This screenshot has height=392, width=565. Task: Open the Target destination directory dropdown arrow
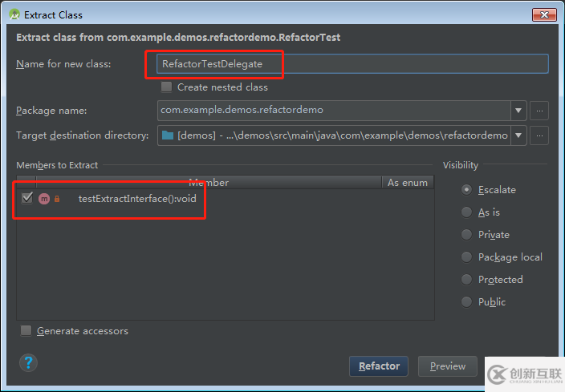pyautogui.click(x=518, y=135)
